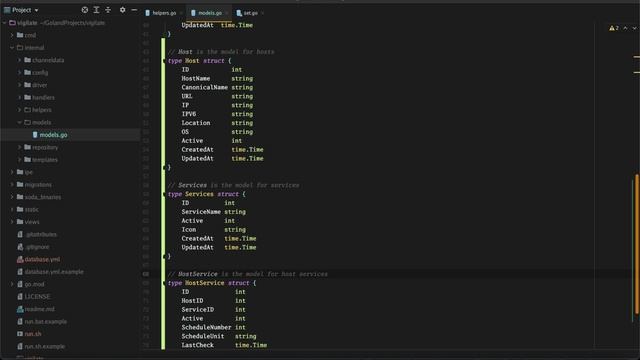Image resolution: width=640 pixels, height=360 pixels.
Task: Hide the Project tool window
Action: click(x=134, y=10)
